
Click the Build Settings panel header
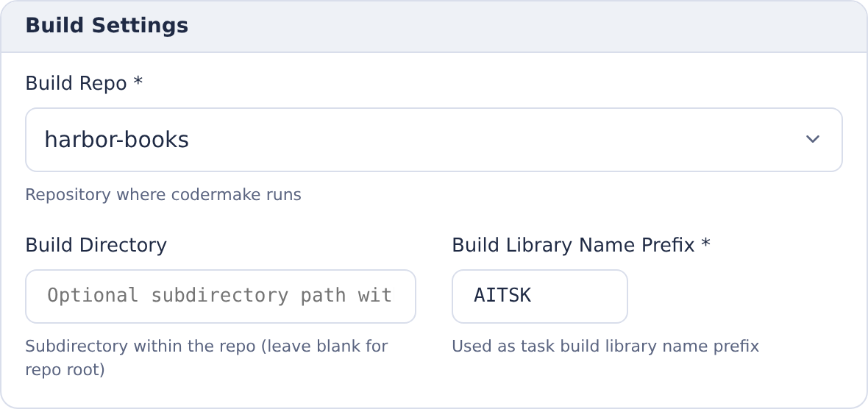(434, 26)
